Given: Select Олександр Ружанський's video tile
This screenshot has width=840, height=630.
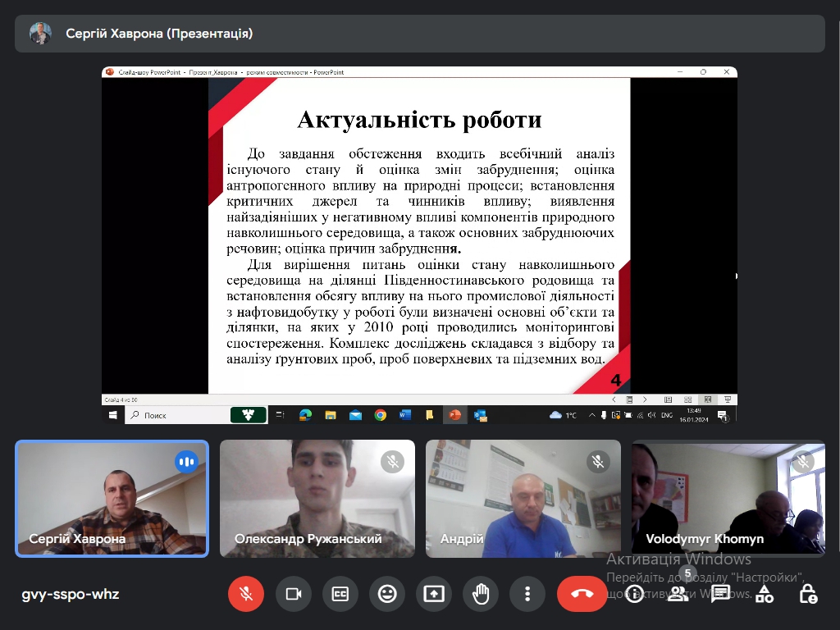Looking at the screenshot, I should coord(317,498).
